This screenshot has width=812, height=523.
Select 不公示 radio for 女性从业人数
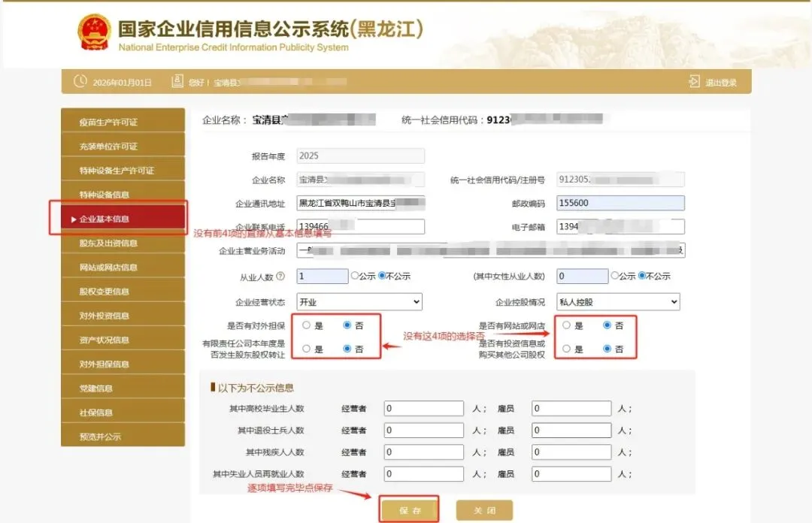tap(641, 276)
